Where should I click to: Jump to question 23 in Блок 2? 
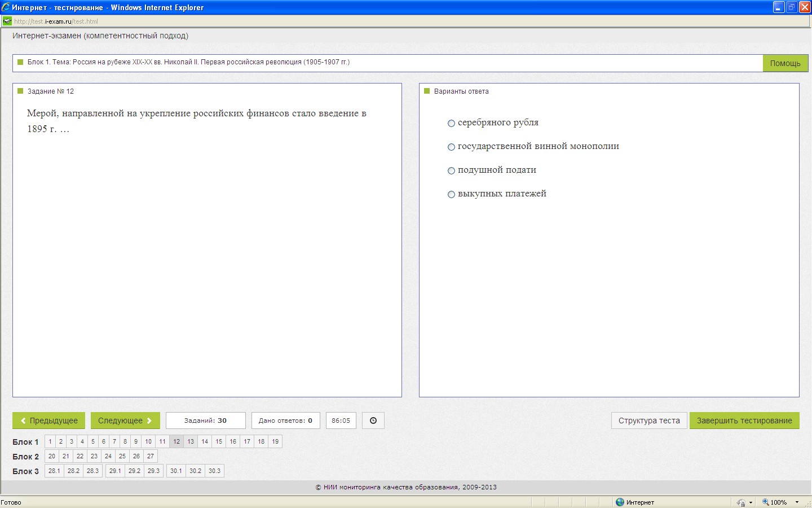[94, 456]
